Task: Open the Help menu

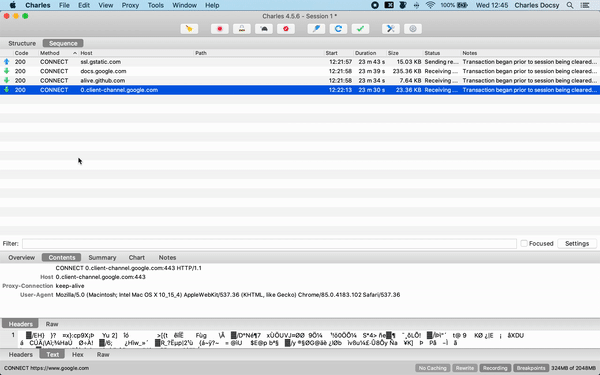Action: click(212, 5)
